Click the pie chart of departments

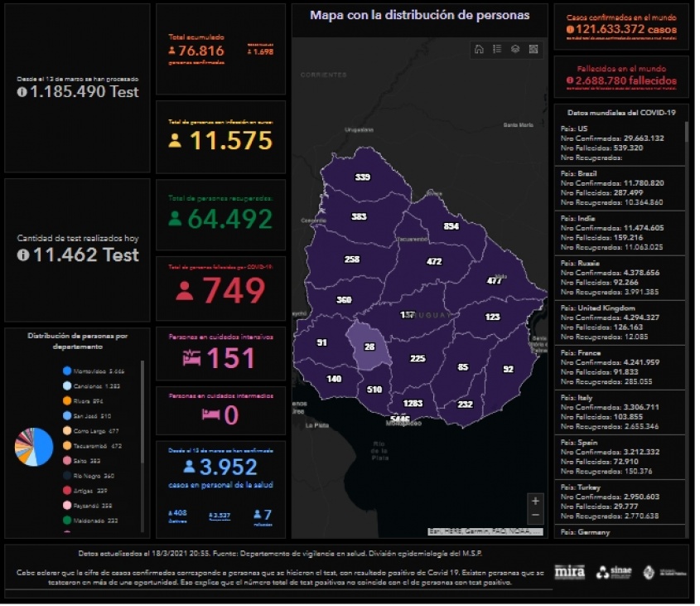[33, 447]
